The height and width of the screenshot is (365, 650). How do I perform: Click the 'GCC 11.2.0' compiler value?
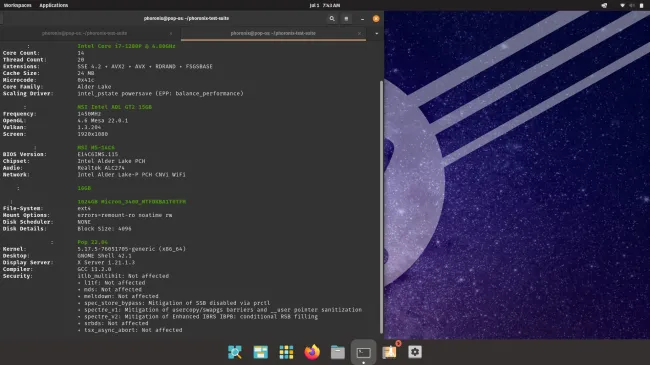94,269
